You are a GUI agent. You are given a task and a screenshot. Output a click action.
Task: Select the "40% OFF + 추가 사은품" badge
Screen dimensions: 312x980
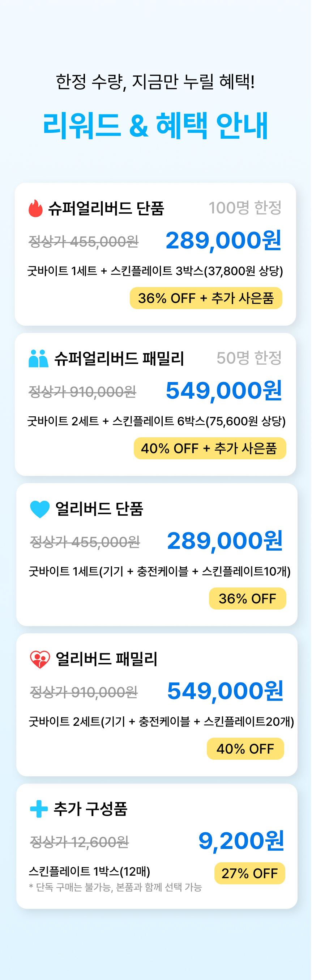pos(210,448)
